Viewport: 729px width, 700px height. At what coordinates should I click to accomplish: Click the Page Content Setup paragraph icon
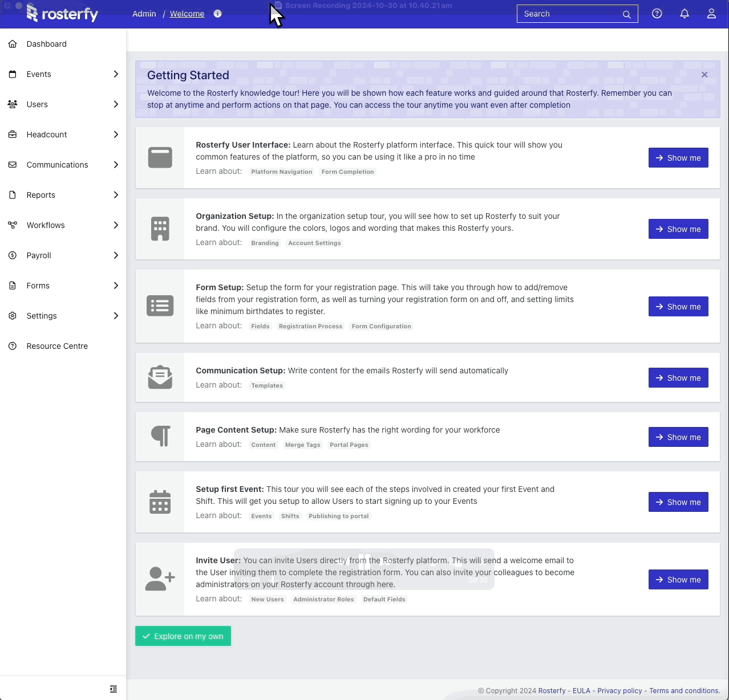coord(161,436)
